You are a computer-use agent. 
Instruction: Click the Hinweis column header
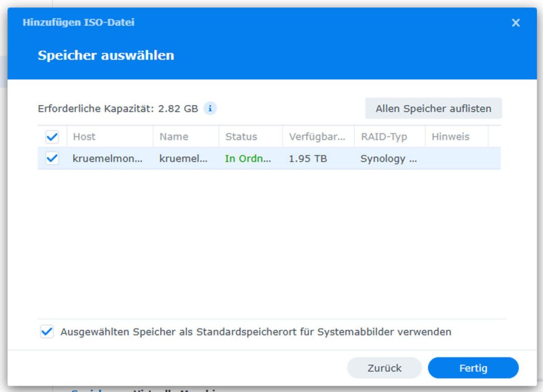pos(450,137)
